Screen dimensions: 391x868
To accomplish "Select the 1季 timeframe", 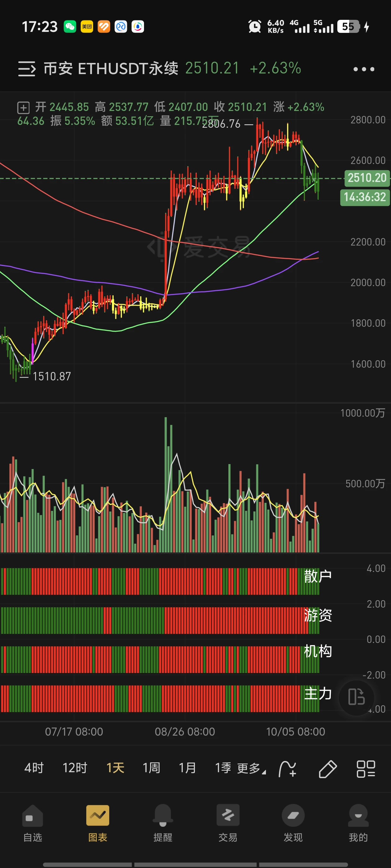I will tap(223, 768).
